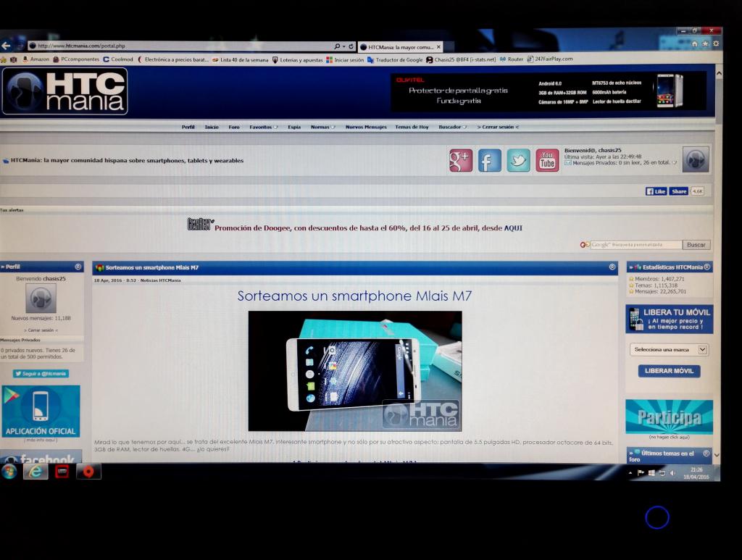742x560 pixels.
Task: Open the Buscador dropdown menu
Action: click(x=452, y=127)
